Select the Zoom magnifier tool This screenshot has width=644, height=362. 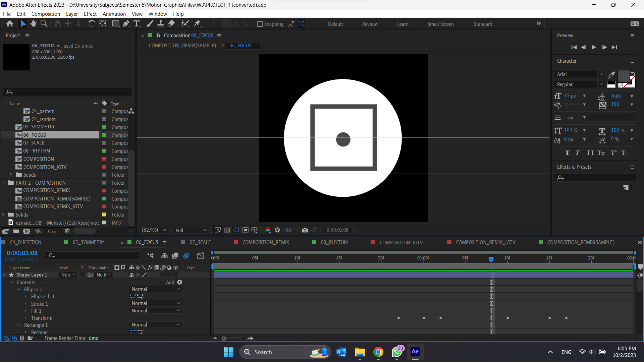click(44, 24)
